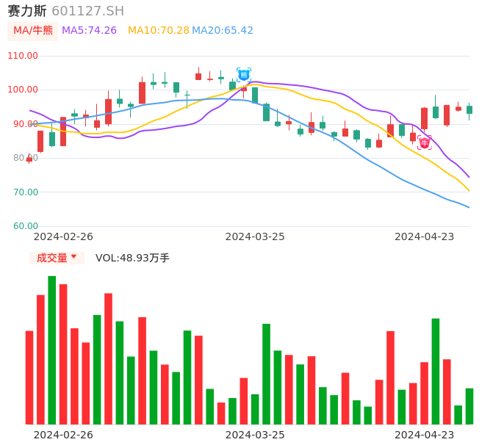The width and height of the screenshot is (504, 445).
Task: Click the MA5:74.26 legend label
Action: (89, 31)
